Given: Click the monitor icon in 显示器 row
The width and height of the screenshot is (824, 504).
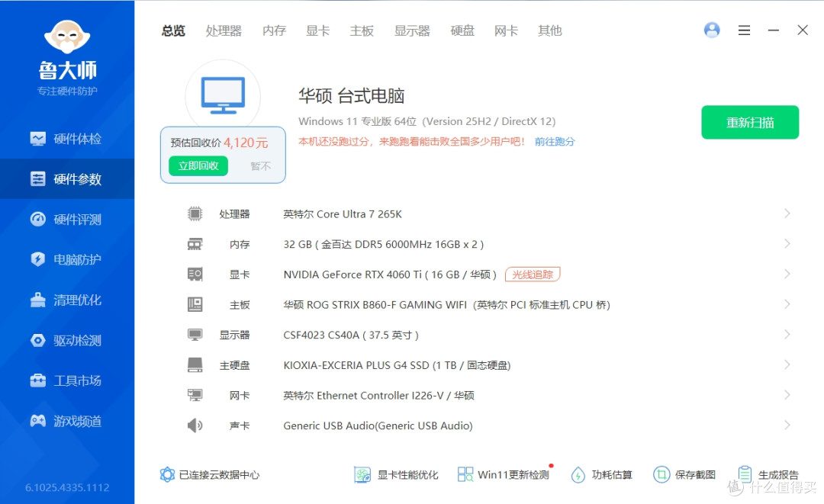Looking at the screenshot, I should point(195,335).
